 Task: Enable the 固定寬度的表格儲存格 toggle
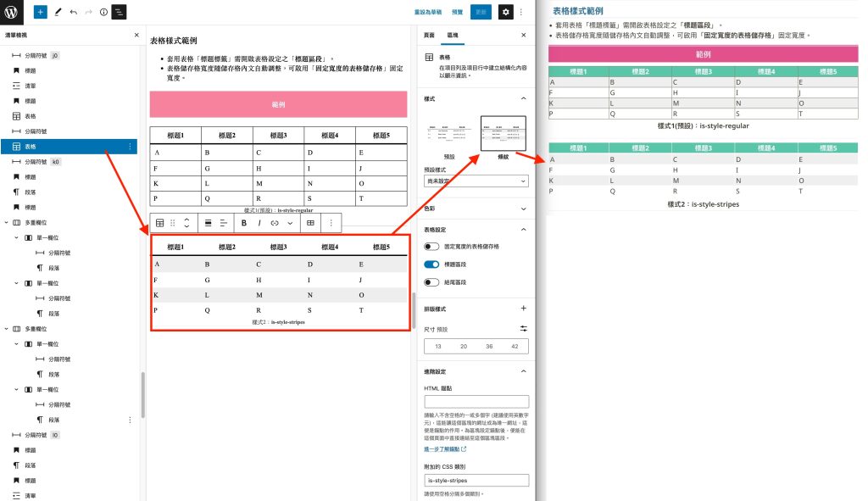[x=431, y=246]
